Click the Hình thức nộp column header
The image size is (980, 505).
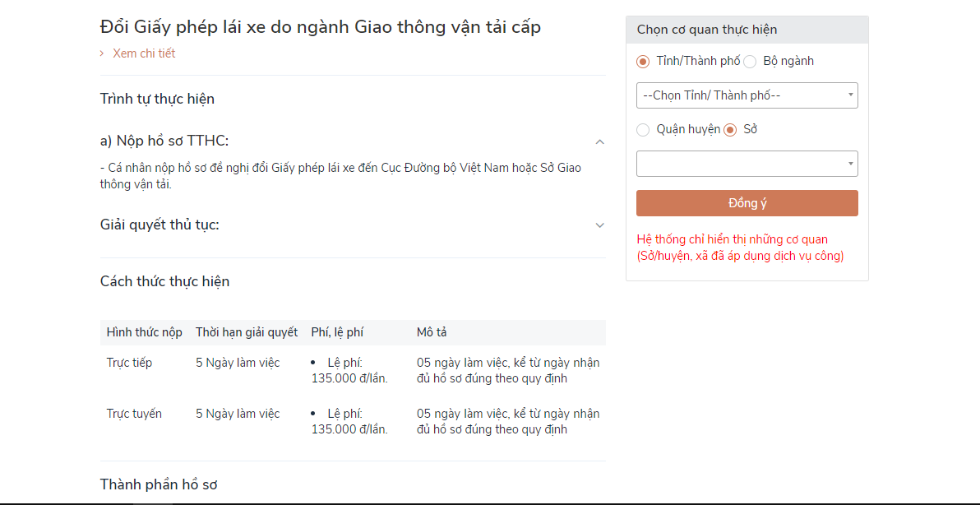tap(145, 332)
